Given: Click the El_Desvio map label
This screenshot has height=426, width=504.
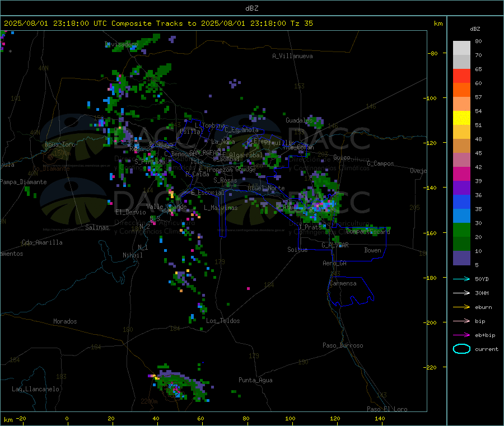Looking at the screenshot, I should pos(130,212).
